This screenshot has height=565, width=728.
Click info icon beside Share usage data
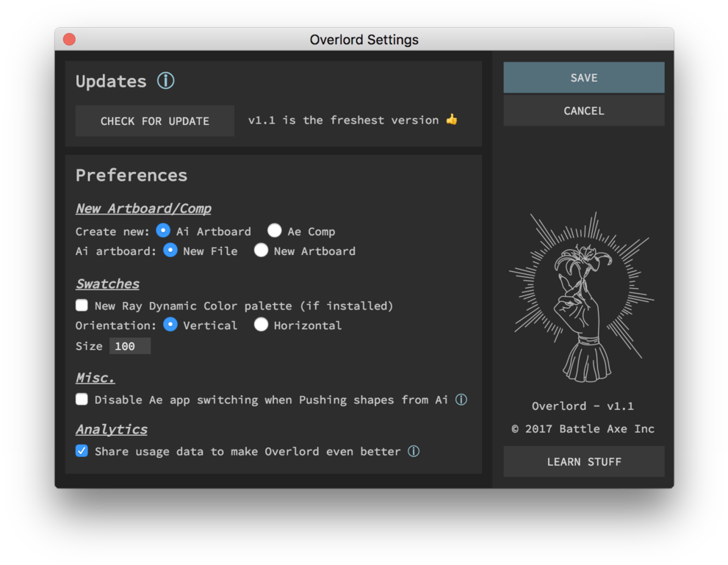click(414, 451)
